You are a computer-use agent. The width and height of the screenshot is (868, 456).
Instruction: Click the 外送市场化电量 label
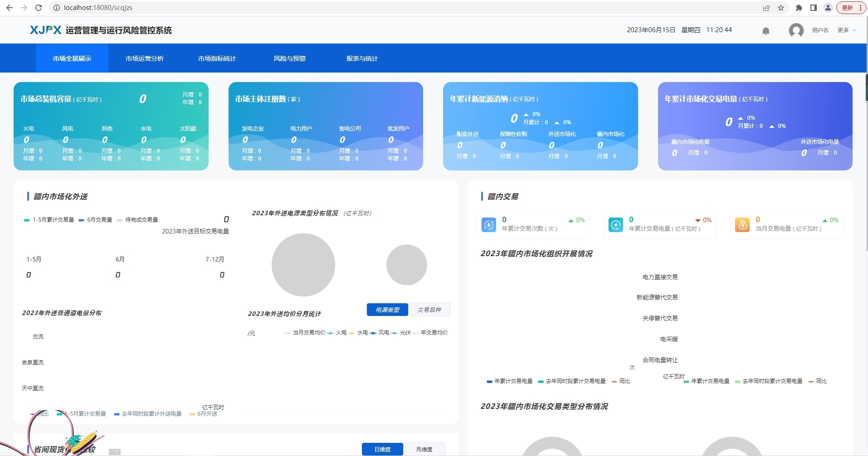pos(820,142)
